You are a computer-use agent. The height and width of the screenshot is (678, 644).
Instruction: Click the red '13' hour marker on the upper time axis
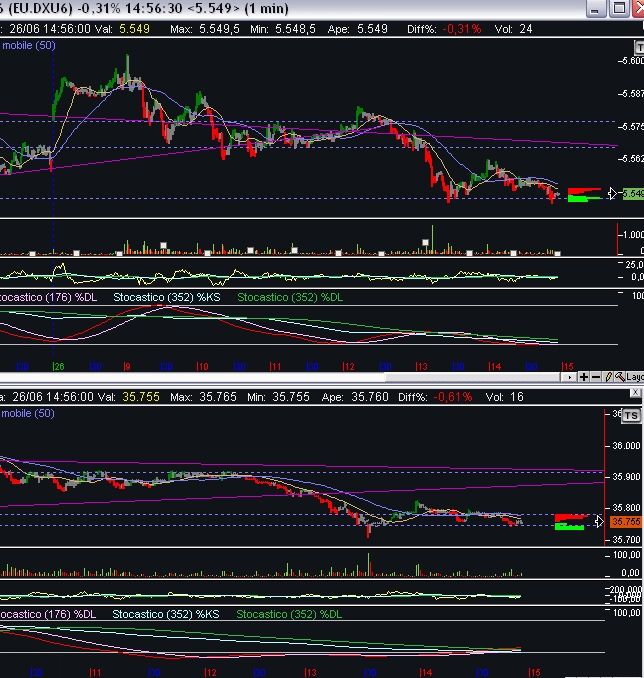[421, 367]
